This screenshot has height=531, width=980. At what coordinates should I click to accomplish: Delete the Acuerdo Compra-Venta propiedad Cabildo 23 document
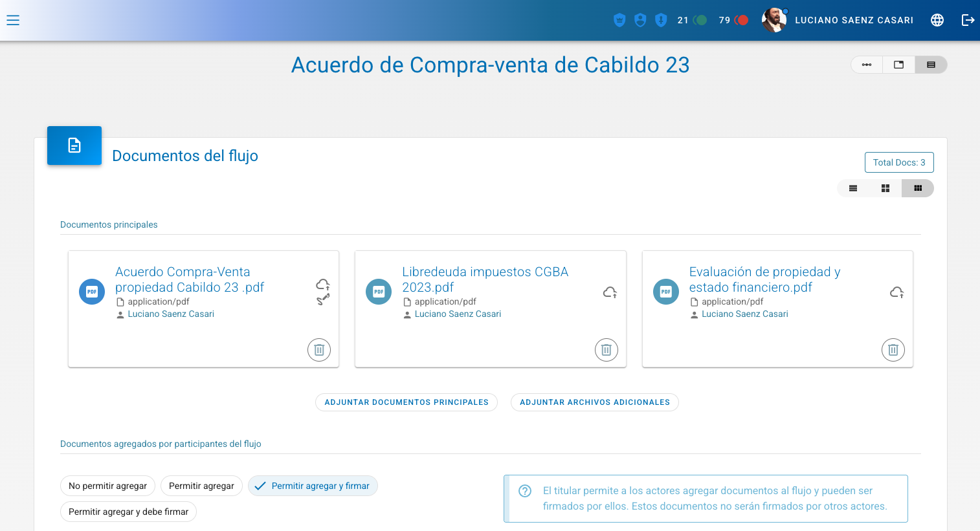tap(318, 350)
